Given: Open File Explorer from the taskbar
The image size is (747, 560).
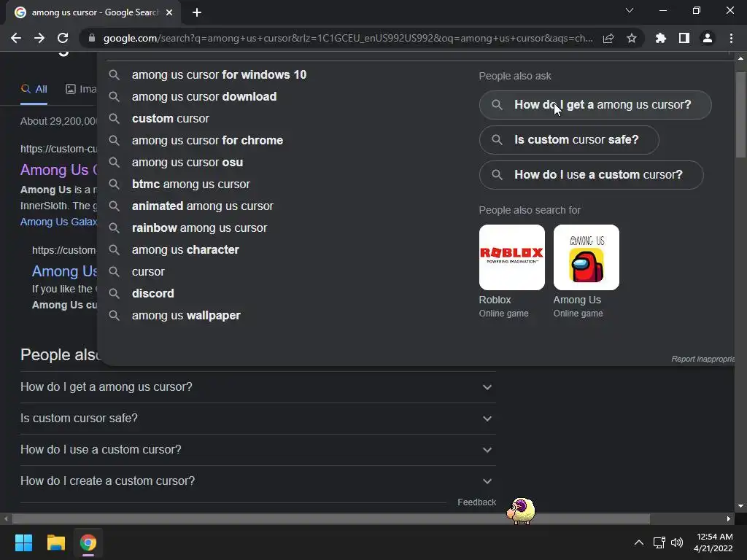Looking at the screenshot, I should click(55, 542).
